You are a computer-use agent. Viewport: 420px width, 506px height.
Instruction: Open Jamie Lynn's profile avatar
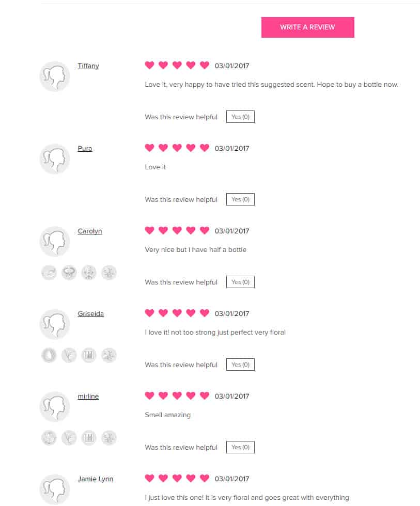pos(55,489)
